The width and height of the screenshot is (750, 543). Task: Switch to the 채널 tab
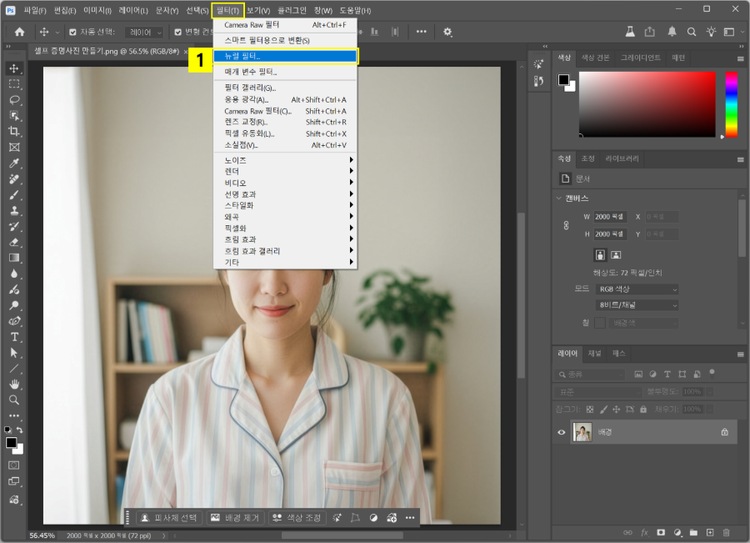tap(595, 354)
